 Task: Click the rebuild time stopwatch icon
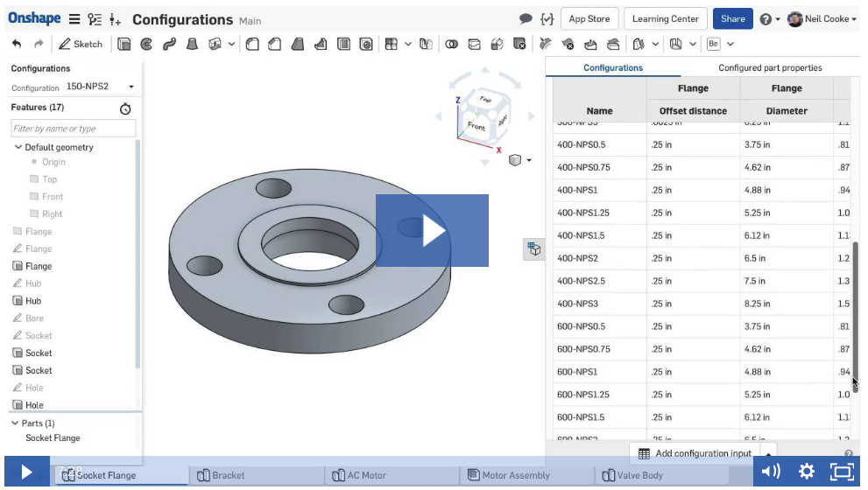(125, 108)
